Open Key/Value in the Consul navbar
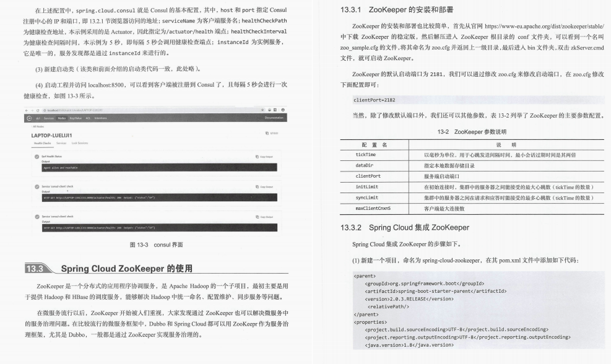This screenshot has height=364, width=611. (76, 118)
